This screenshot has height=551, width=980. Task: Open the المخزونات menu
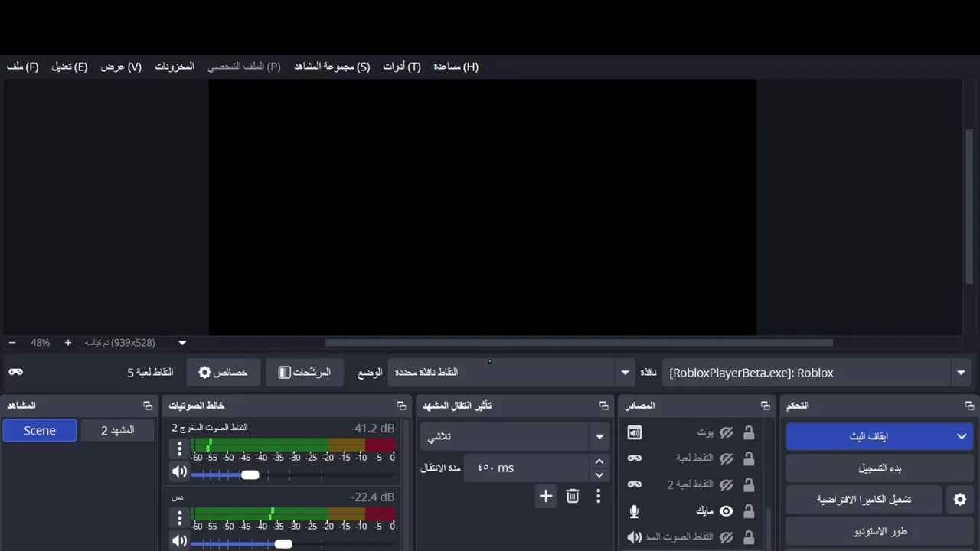click(x=175, y=67)
